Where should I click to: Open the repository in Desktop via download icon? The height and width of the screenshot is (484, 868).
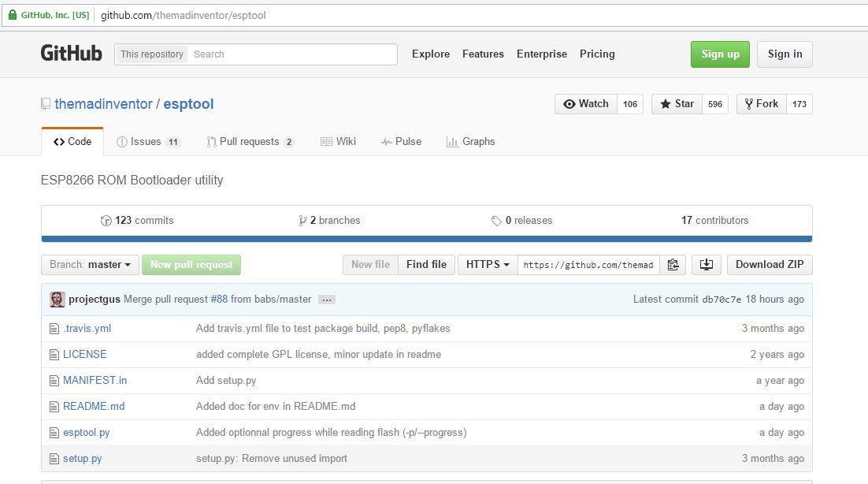click(x=706, y=265)
